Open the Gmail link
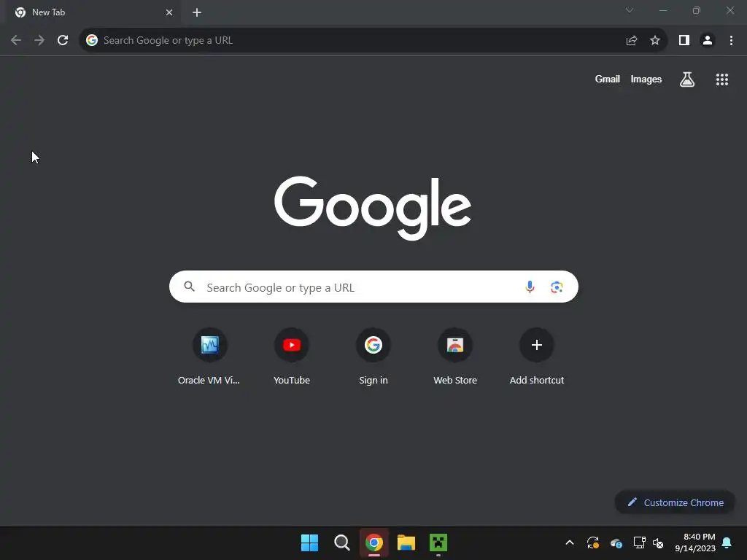 (608, 79)
